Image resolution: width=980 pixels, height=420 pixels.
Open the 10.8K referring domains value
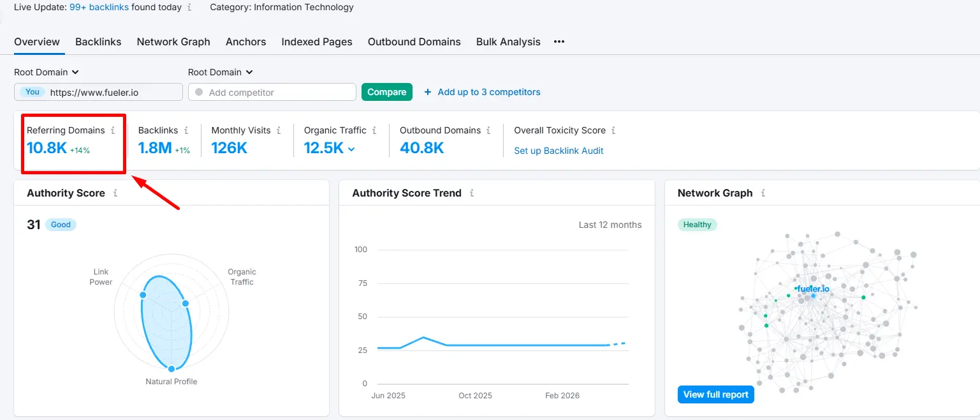pos(47,148)
